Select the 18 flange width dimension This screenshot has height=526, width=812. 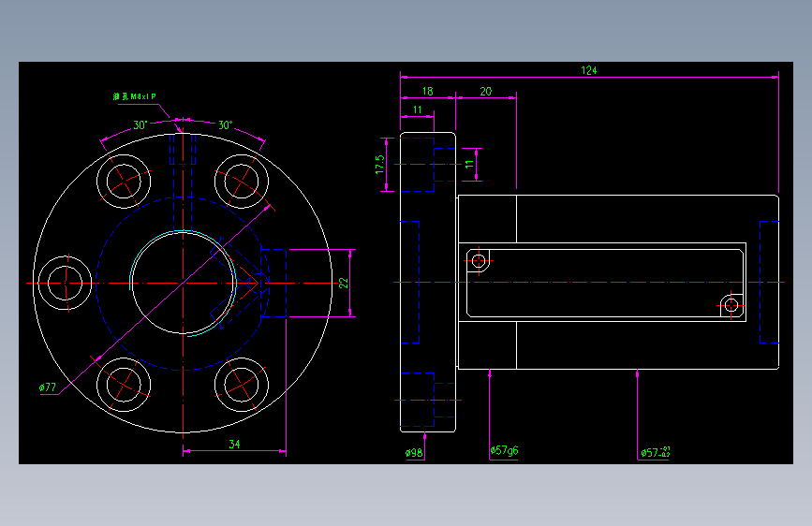(x=428, y=92)
